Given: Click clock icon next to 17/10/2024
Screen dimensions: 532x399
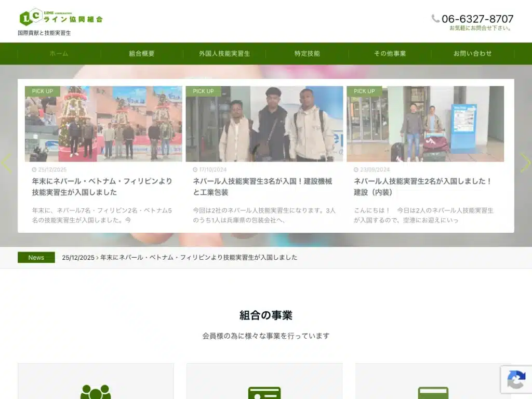Looking at the screenshot, I should click(x=195, y=170).
